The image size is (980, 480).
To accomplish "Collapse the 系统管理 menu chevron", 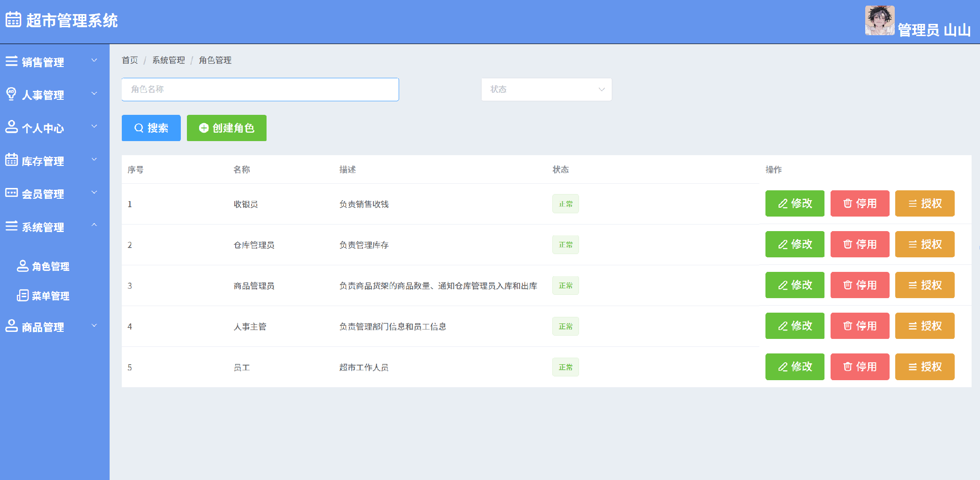I will 94,225.
